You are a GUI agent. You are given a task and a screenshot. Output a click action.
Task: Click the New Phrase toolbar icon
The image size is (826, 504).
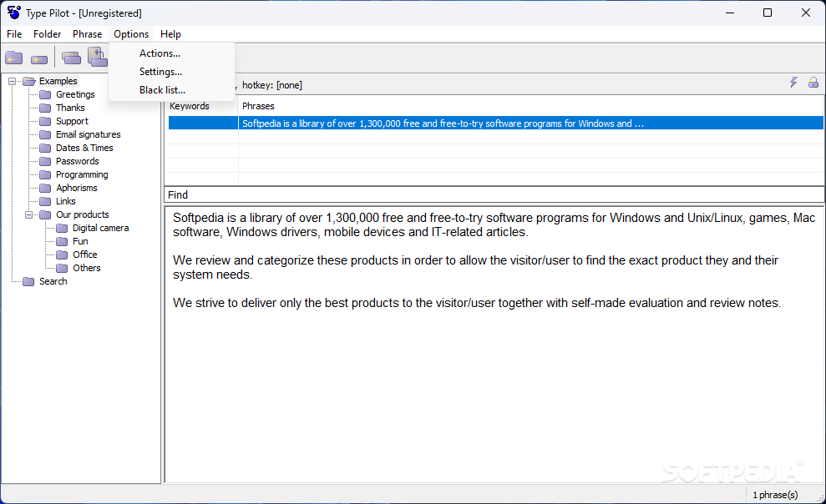click(x=39, y=59)
